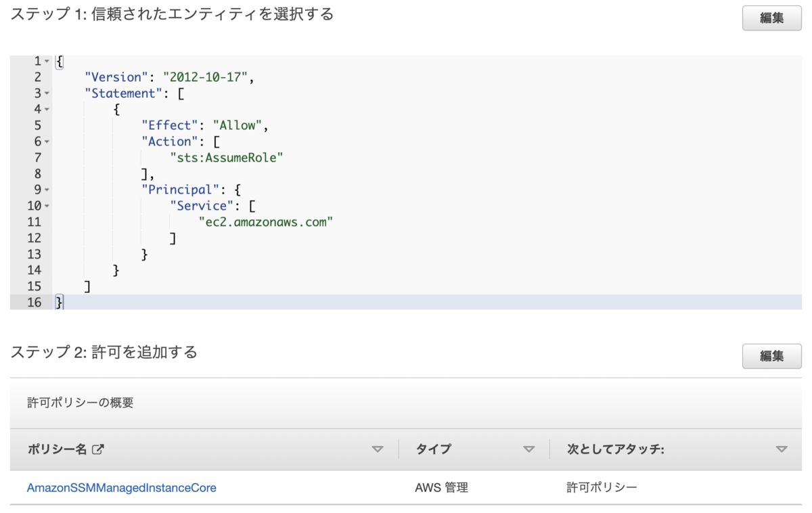
Task: Collapse the code fold at line 1
Action: tap(47, 61)
